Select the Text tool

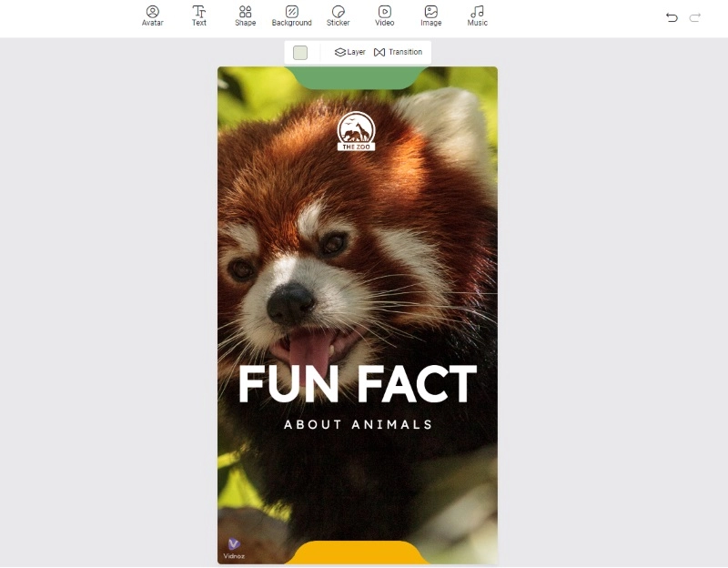click(x=198, y=15)
